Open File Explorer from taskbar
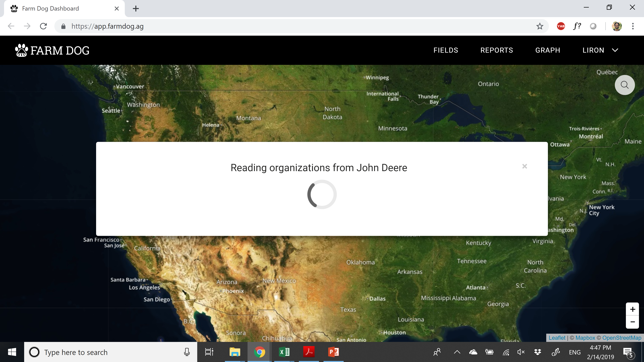The width and height of the screenshot is (644, 362). click(234, 352)
